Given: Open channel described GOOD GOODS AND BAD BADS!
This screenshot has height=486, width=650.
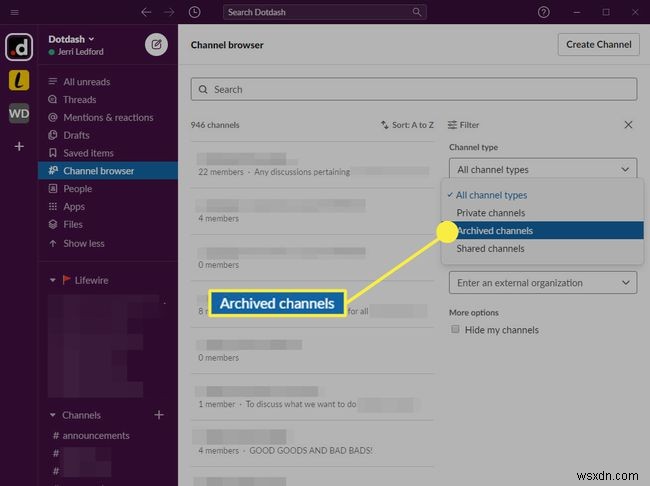Looking at the screenshot, I should coord(313,444).
